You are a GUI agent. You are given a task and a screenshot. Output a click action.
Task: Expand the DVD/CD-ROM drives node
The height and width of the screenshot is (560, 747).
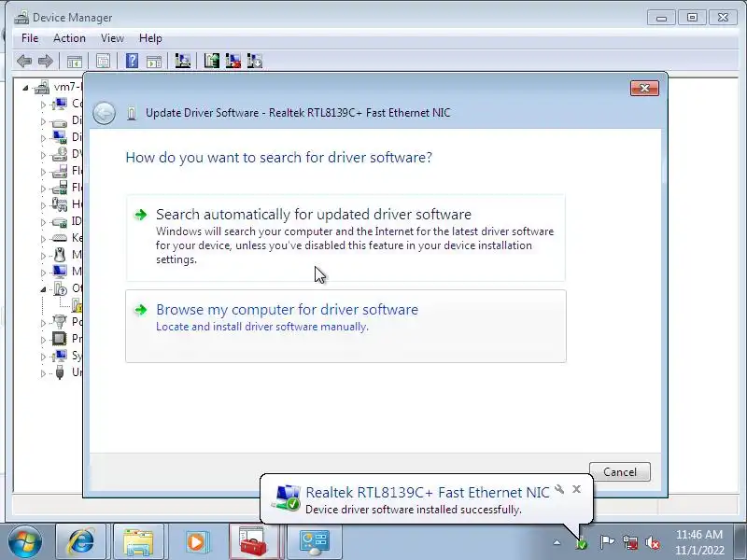point(43,155)
